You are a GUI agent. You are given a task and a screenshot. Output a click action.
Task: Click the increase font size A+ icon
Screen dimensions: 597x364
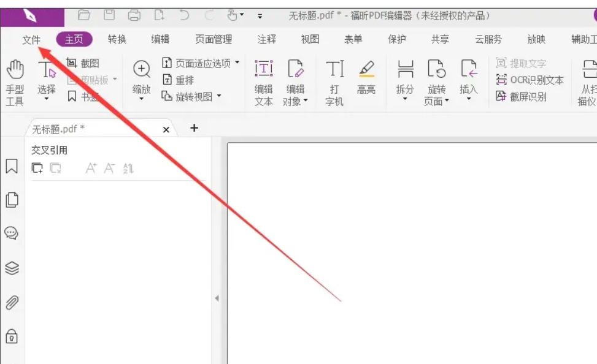(91, 168)
